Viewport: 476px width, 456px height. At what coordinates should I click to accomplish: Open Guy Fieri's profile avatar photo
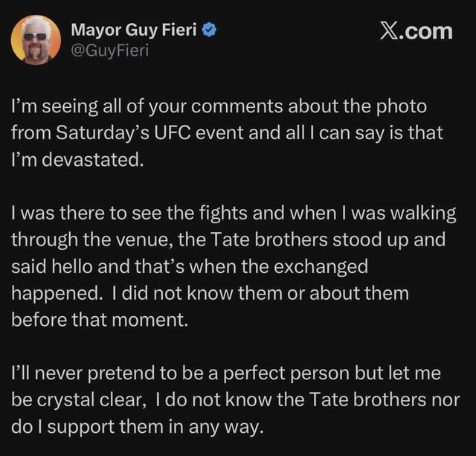(36, 39)
